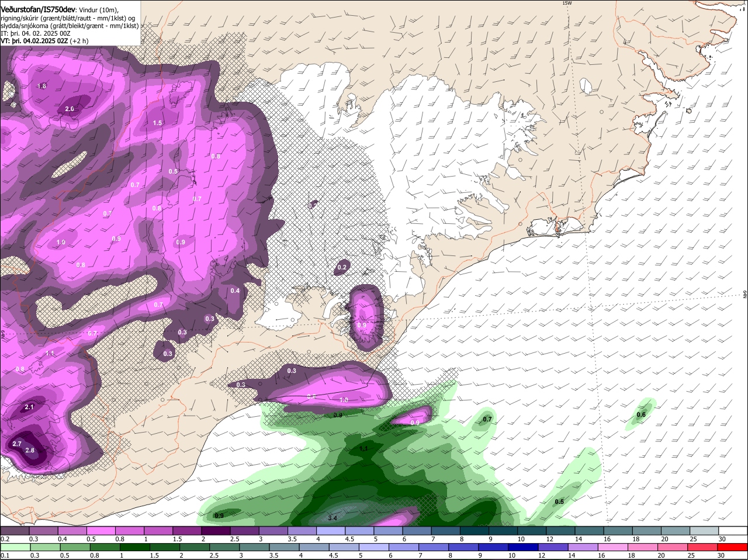Click the 0.2 value in the small inland purple spot
Screen dimensions: 748x560
[342, 268]
